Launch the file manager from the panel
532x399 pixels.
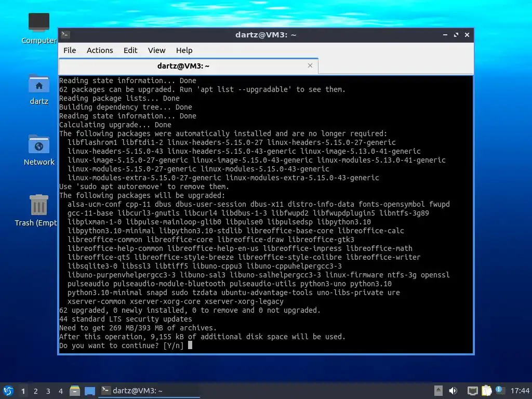tap(75, 391)
